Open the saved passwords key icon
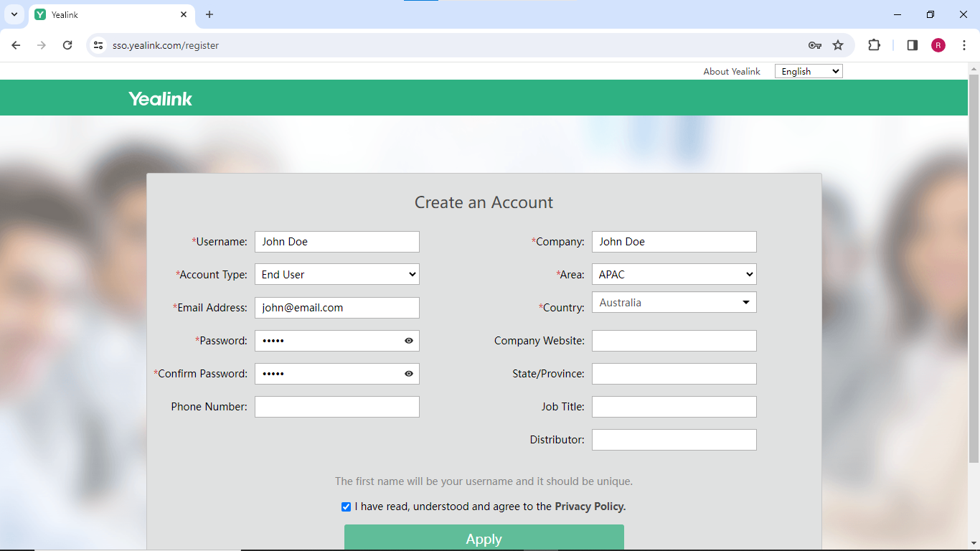The height and width of the screenshot is (551, 980). tap(814, 45)
